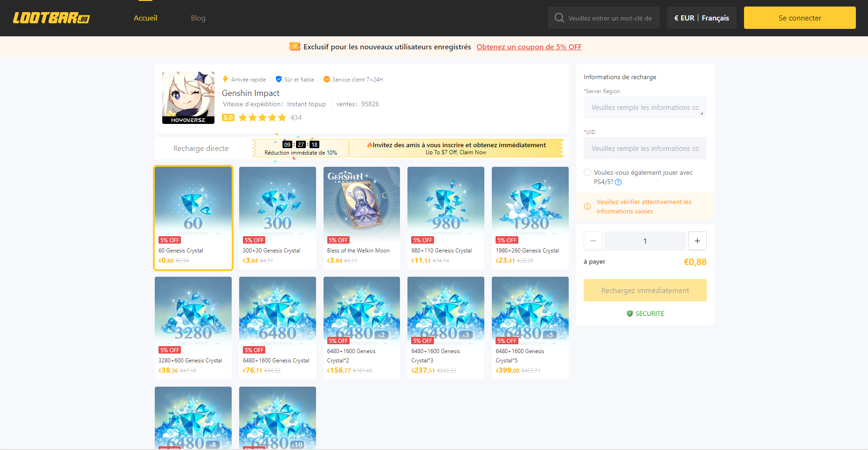Select the 6480+1600 Genesis Crystal €76,71 product
The width and height of the screenshot is (868, 450).
pos(277,327)
